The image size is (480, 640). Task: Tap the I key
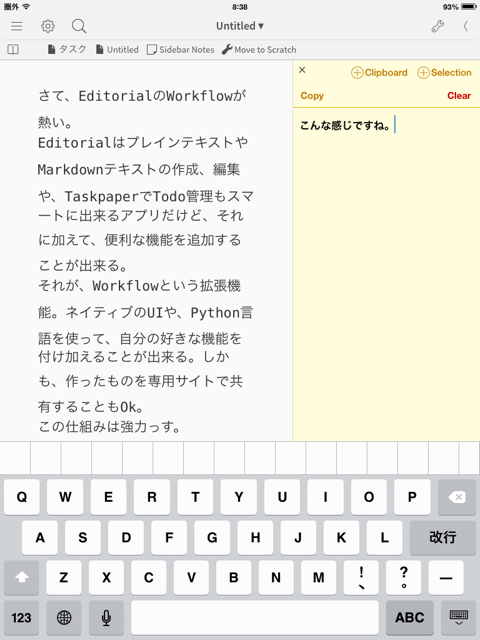325,497
